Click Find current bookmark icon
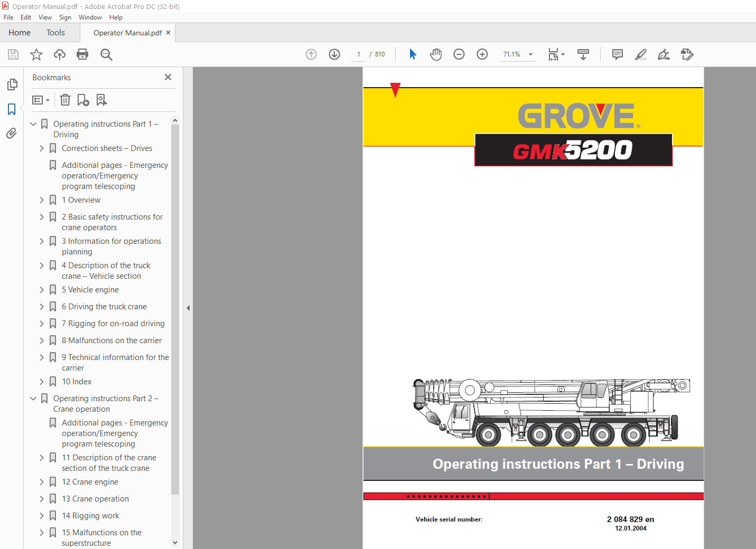The image size is (756, 549). coord(101,100)
